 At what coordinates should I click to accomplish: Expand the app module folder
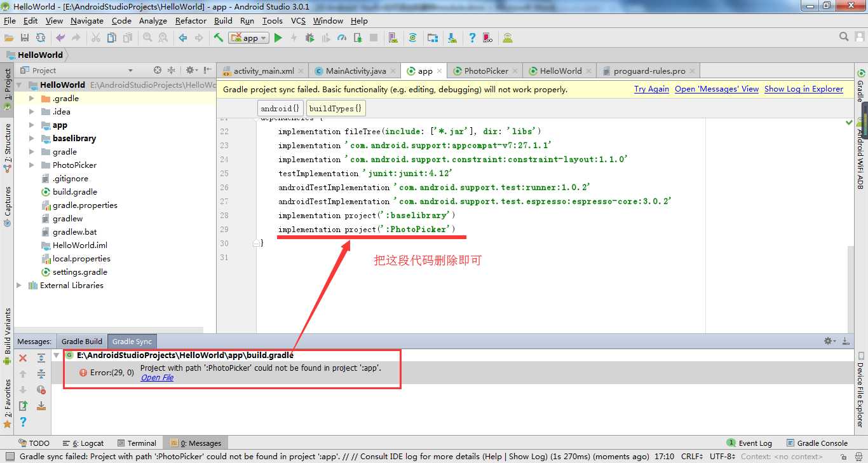click(x=32, y=125)
